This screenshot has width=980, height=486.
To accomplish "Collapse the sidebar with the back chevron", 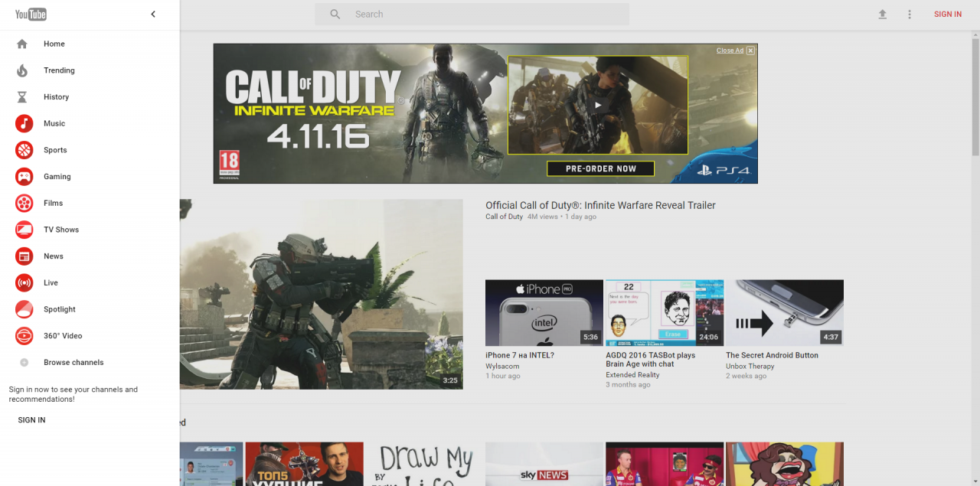I will click(153, 15).
